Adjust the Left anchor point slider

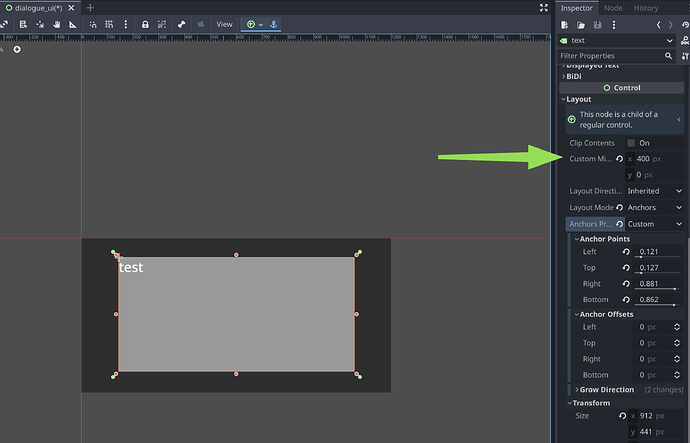(x=657, y=257)
